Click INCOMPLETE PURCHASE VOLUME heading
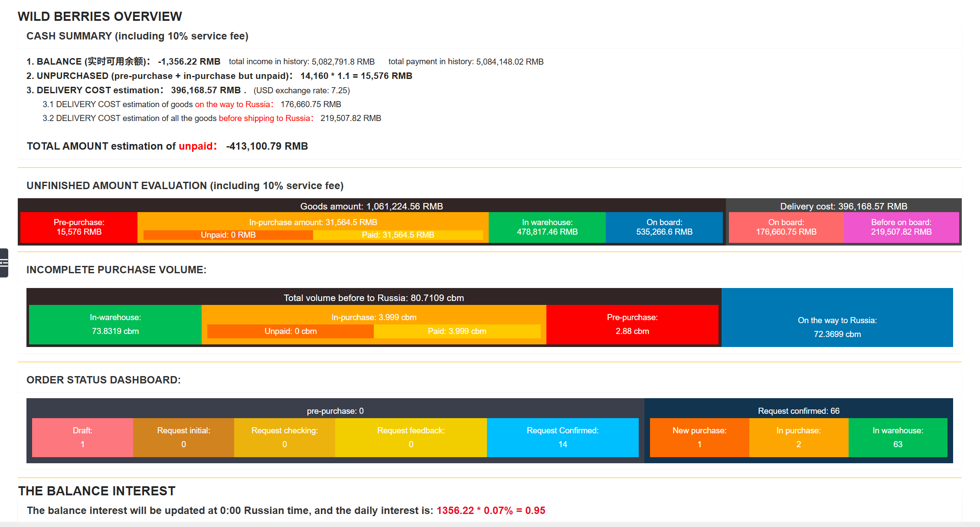The height and width of the screenshot is (527, 980). [x=117, y=270]
